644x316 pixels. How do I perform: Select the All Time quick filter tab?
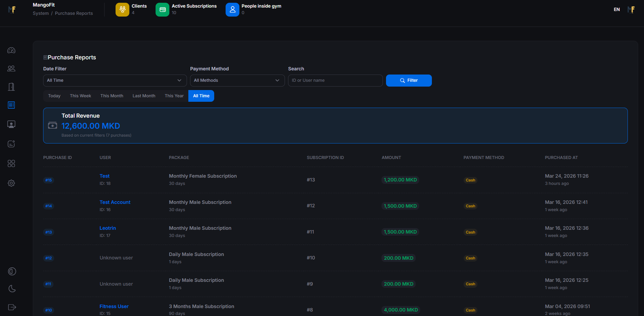201,96
